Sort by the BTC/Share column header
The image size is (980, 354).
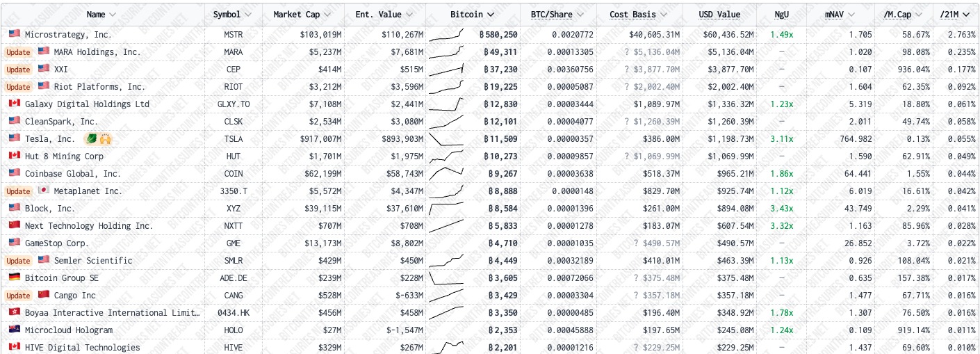558,14
